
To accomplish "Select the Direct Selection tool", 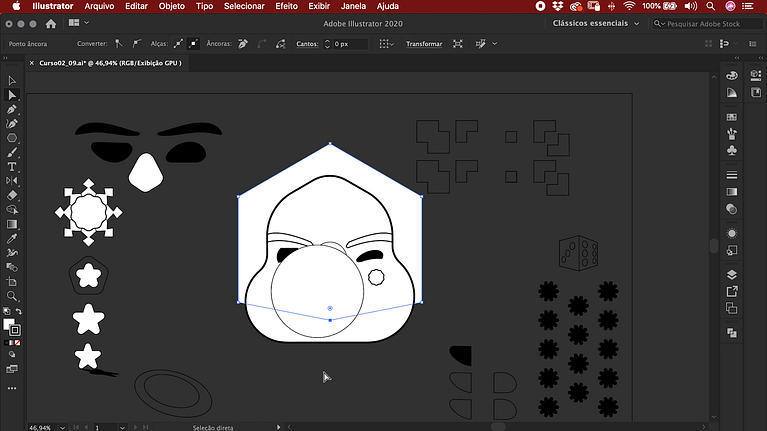I will tap(12, 94).
